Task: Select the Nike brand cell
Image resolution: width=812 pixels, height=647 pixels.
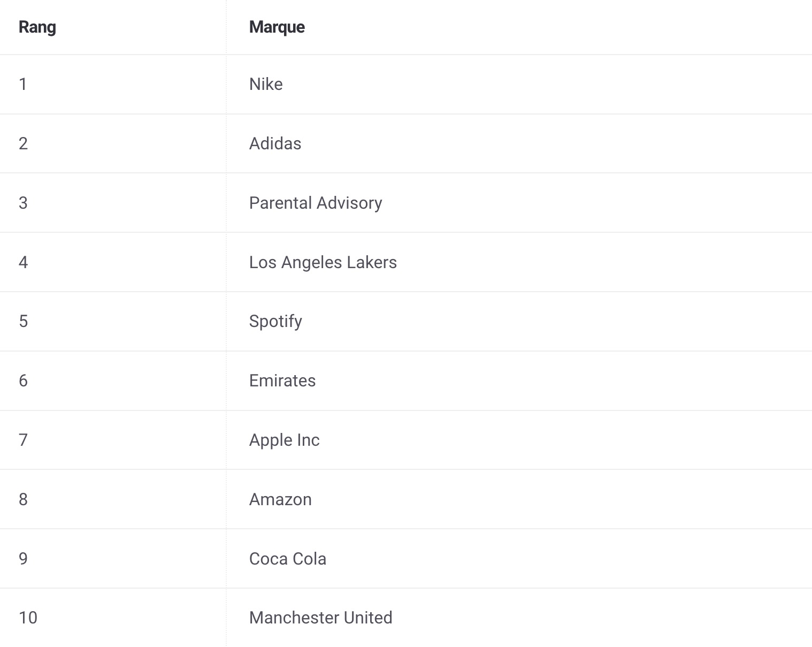Action: tap(266, 84)
